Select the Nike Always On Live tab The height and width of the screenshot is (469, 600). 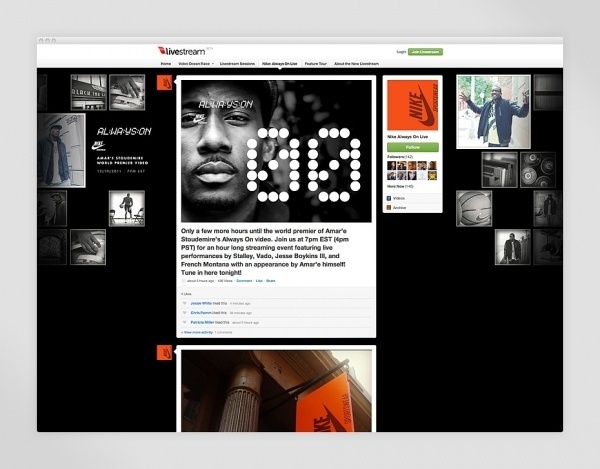[x=280, y=64]
